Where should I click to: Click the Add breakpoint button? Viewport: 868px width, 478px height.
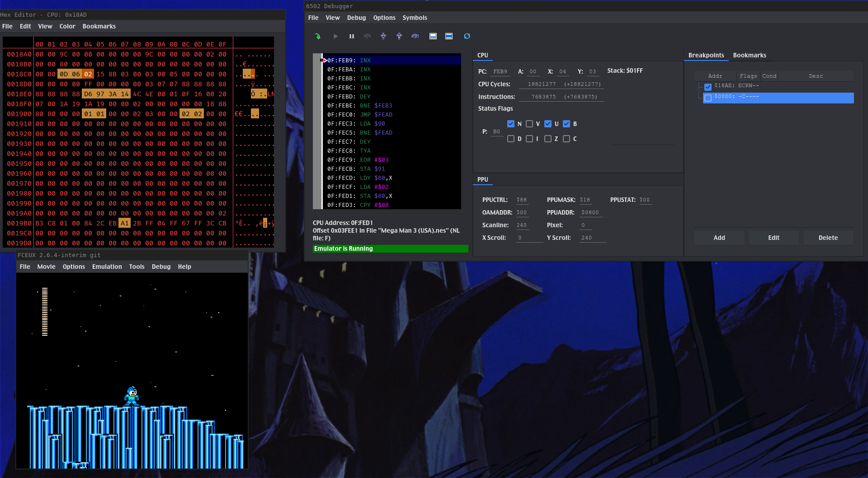tap(719, 237)
